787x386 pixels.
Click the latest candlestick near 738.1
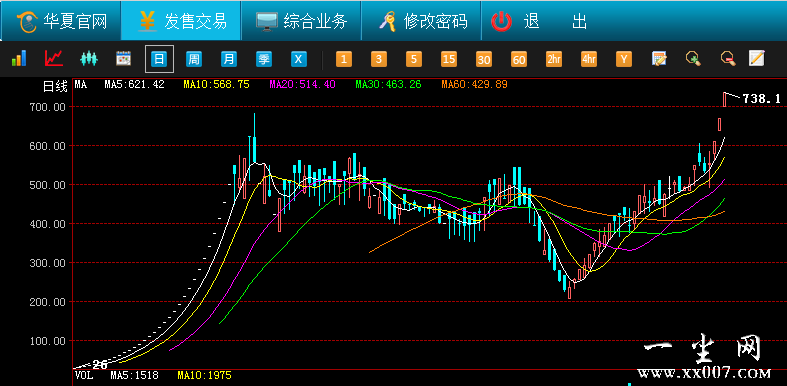[725, 99]
